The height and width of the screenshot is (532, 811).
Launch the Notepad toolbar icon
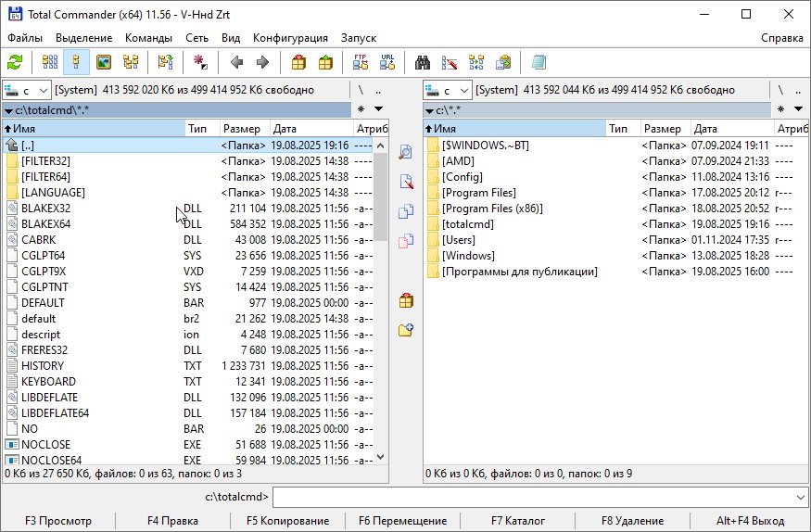coord(539,62)
